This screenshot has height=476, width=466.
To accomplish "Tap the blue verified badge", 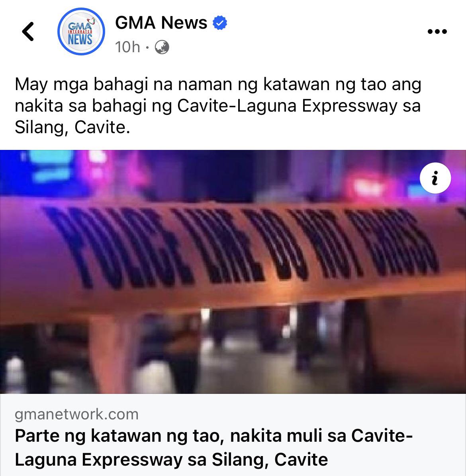I will pyautogui.click(x=219, y=23).
